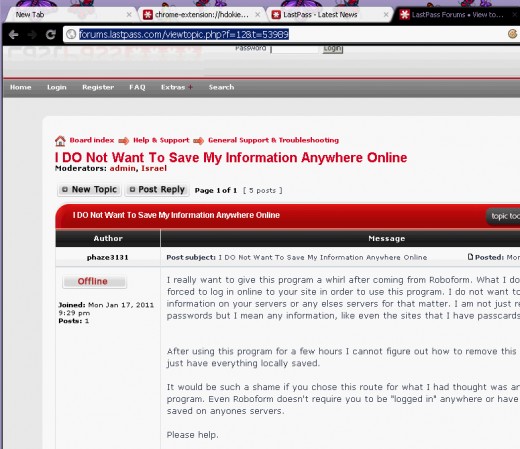This screenshot has height=449, width=520.
Task: Open the Help & Support breadcrumb link
Action: tap(161, 140)
